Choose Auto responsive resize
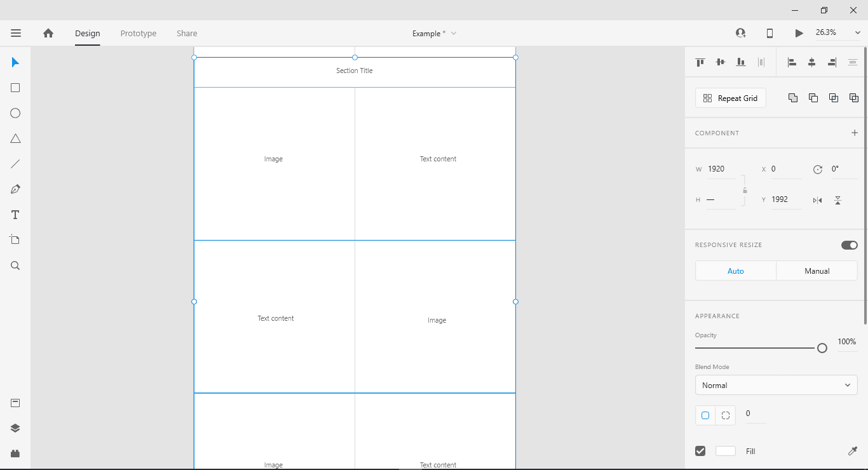 tap(736, 271)
